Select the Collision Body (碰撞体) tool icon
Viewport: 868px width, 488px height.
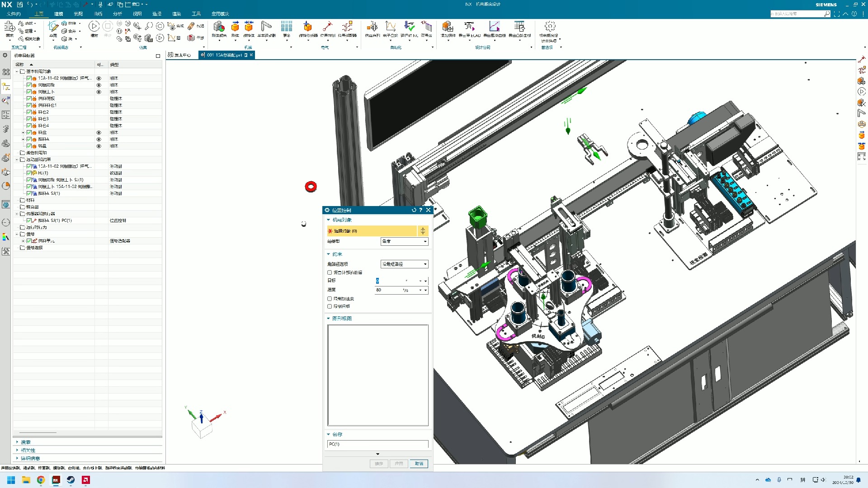pos(249,27)
